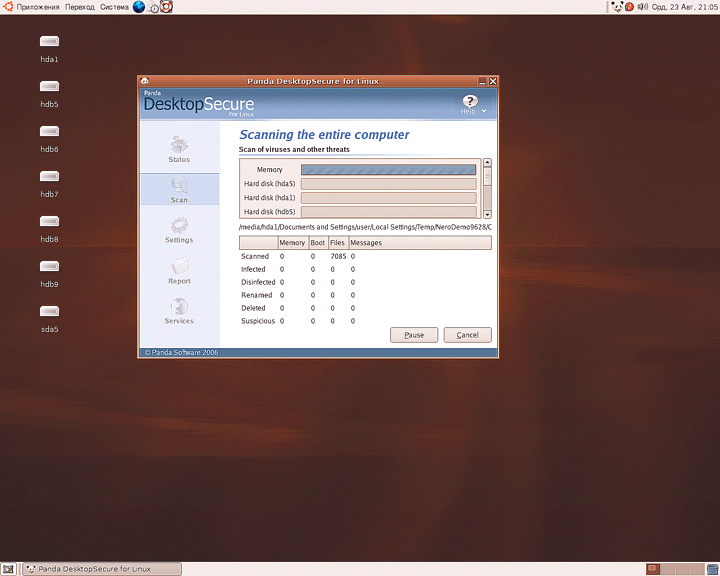Select the hdb6 drive desktop icon
This screenshot has width=720, height=576.
49,131
